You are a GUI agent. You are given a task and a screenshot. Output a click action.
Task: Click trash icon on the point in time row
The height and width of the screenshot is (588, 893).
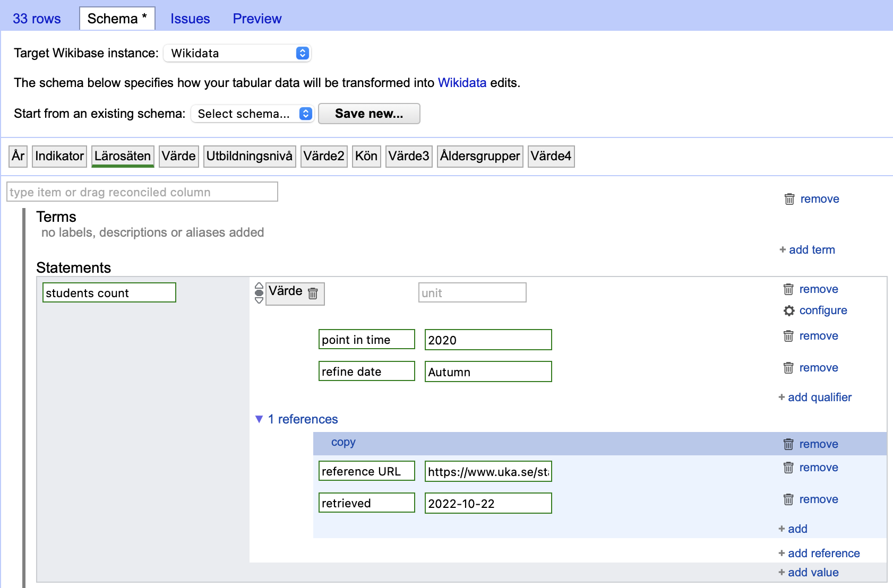(x=788, y=336)
